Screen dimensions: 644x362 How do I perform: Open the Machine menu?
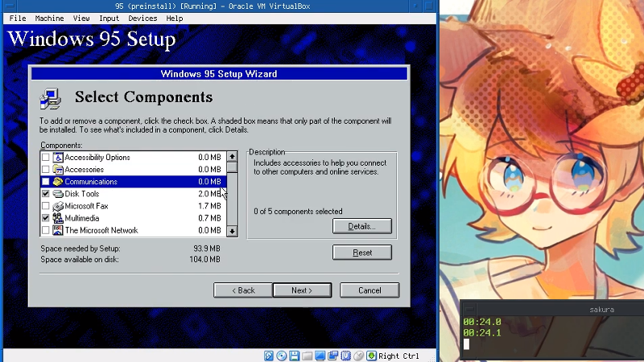point(49,18)
